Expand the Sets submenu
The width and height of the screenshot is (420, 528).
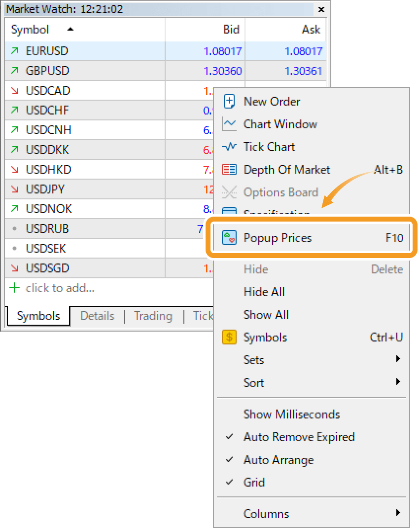pyautogui.click(x=254, y=360)
